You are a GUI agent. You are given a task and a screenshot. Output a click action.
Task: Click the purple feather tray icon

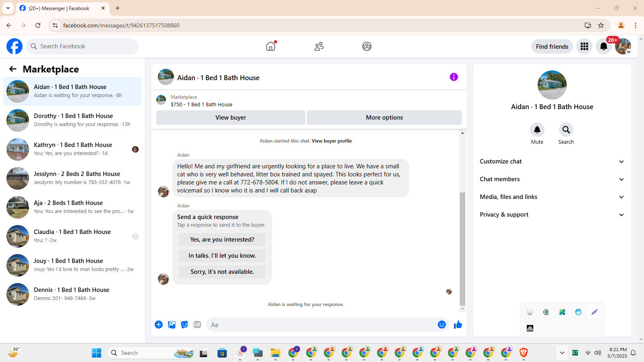click(x=594, y=312)
